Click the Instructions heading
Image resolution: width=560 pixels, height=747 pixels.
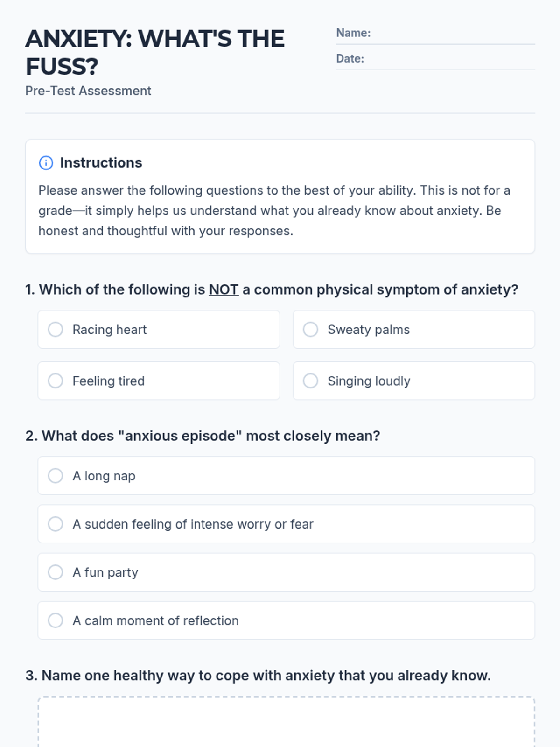pos(101,163)
